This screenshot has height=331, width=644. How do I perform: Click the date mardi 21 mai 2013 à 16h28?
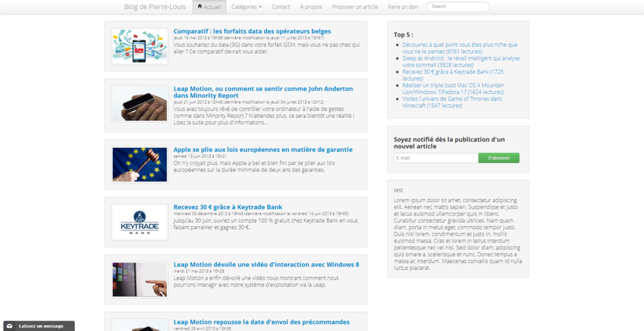coord(199,271)
